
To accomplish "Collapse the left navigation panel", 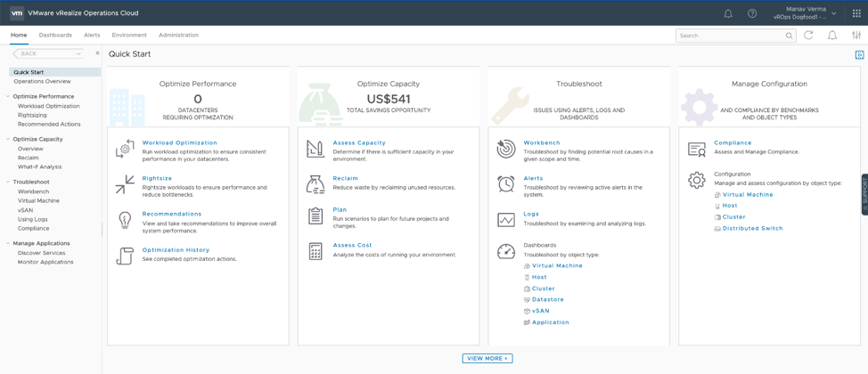I will [97, 53].
